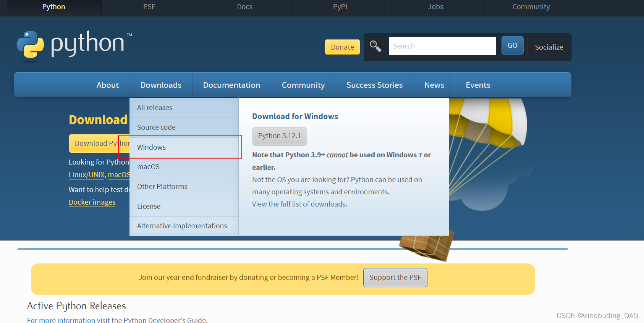Click the Download Python yellow button
This screenshot has width=644, height=323.
tap(99, 144)
